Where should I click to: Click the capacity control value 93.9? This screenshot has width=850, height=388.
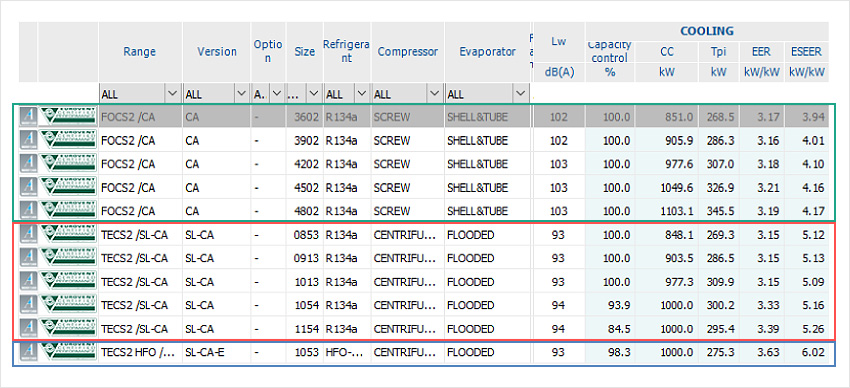coord(610,305)
